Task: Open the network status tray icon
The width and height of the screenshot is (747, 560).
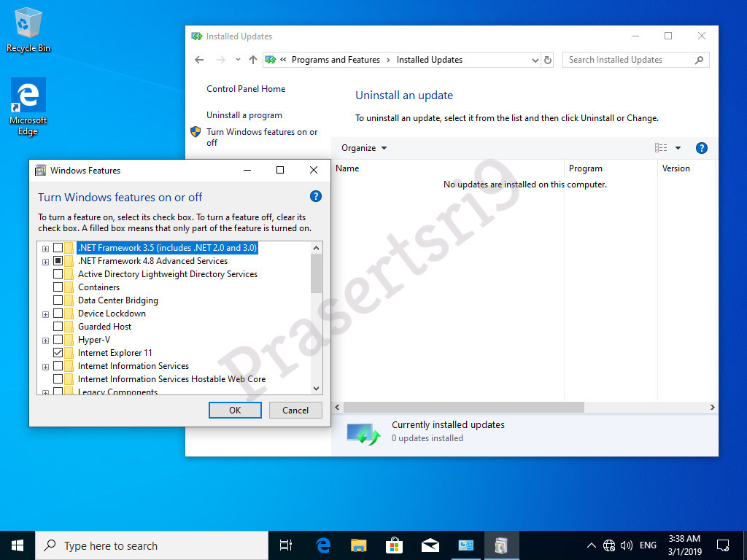Action: click(609, 545)
